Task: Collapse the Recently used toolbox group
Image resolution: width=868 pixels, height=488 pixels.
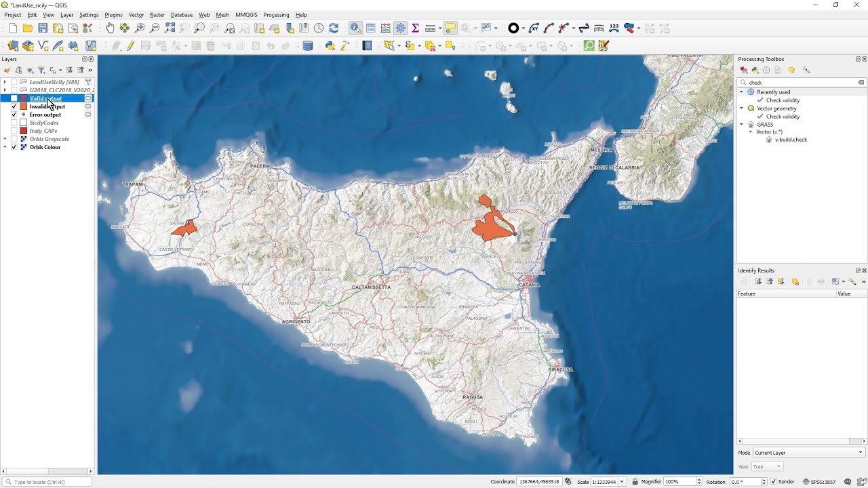Action: click(x=741, y=92)
